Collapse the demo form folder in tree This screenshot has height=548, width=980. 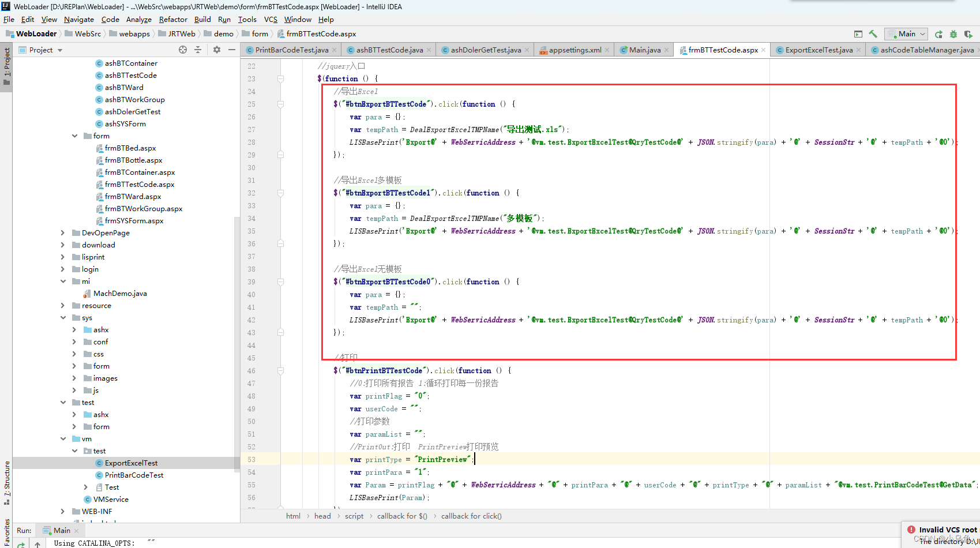click(74, 136)
